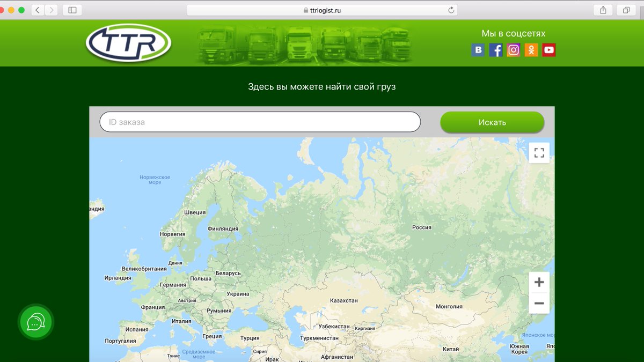
Task: Click the truck banner image
Action: (x=304, y=44)
